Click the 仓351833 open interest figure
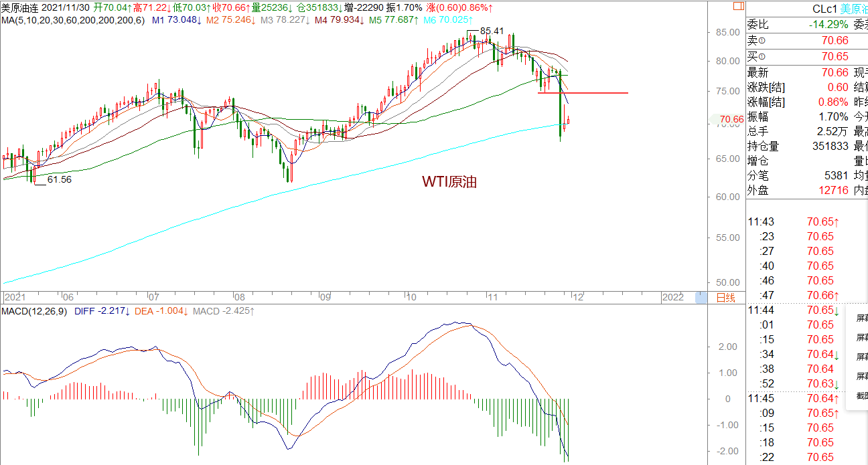The image size is (868, 465). coord(319,7)
